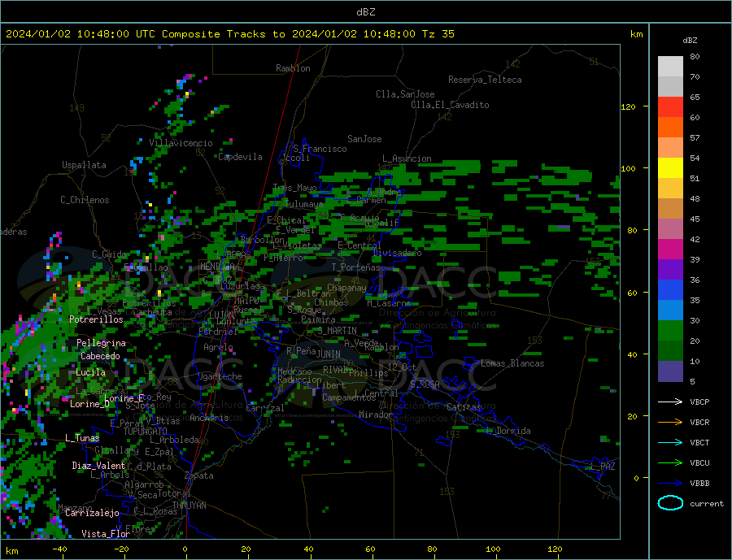Click the Diaz_Valent label on map
This screenshot has width=732, height=560.
tap(99, 466)
